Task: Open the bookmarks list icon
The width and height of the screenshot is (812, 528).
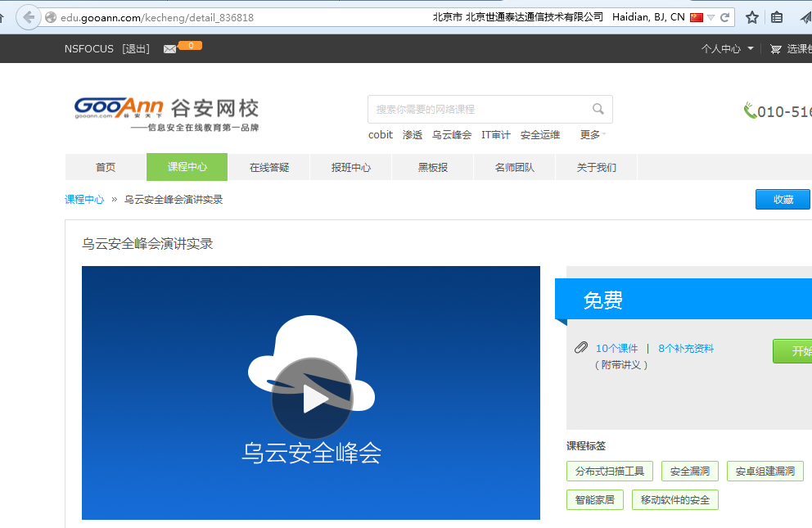Action: [x=777, y=18]
